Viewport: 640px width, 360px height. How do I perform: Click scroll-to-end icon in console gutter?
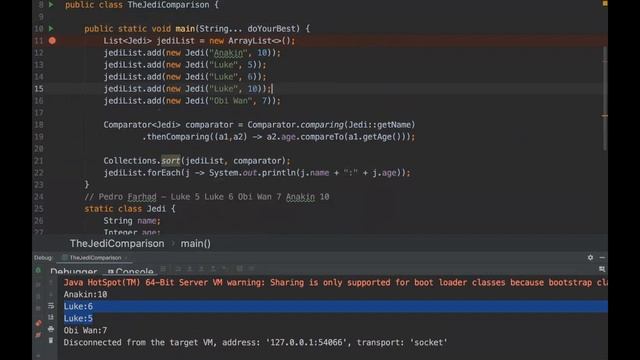(51, 317)
